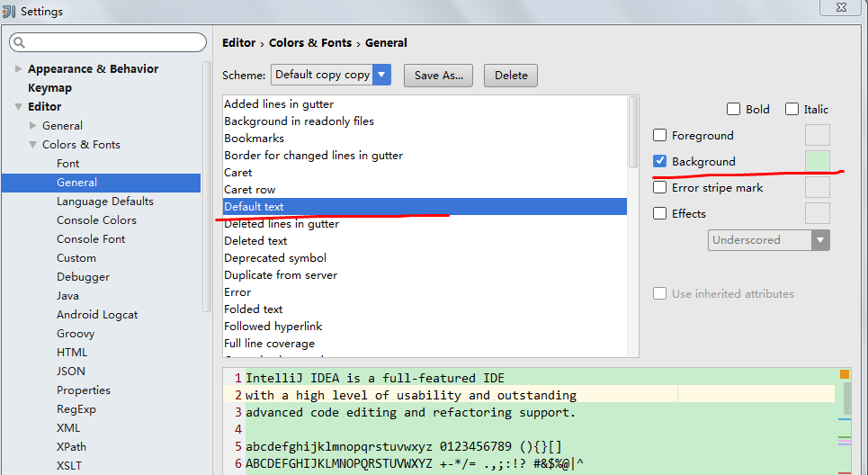This screenshot has width=868, height=475.
Task: Click the settings tree vertical scrollbar
Action: click(207, 186)
